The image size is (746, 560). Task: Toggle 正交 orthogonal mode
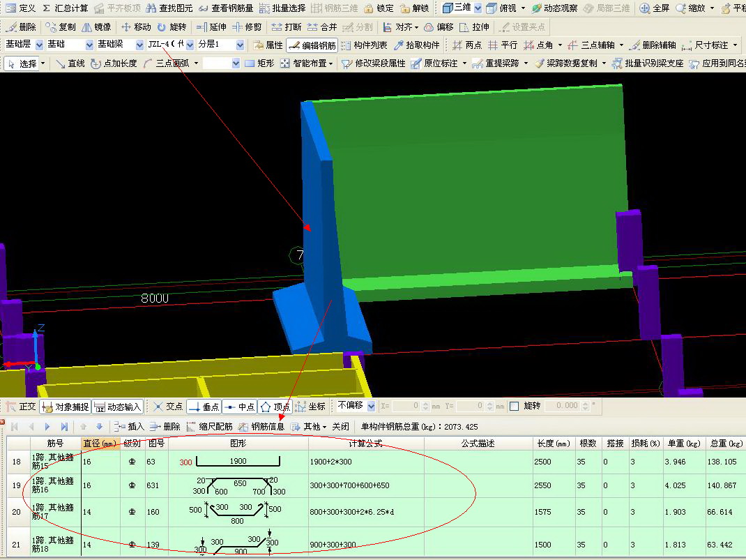tap(22, 407)
